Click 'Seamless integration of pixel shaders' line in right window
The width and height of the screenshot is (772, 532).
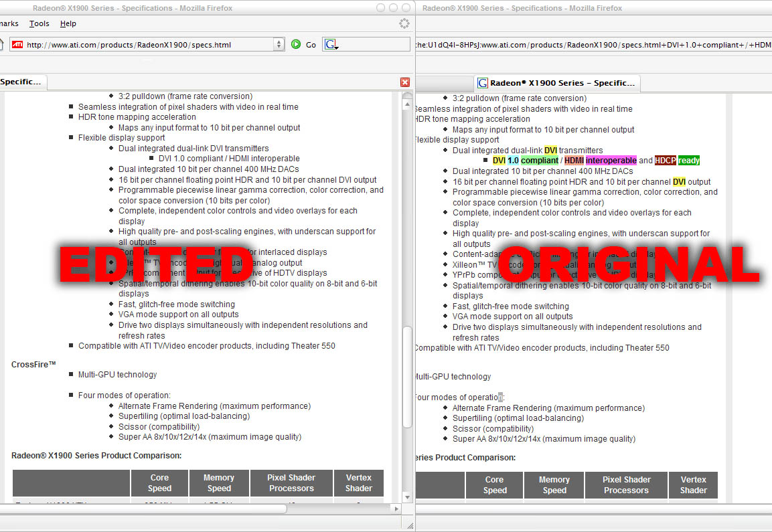click(524, 109)
